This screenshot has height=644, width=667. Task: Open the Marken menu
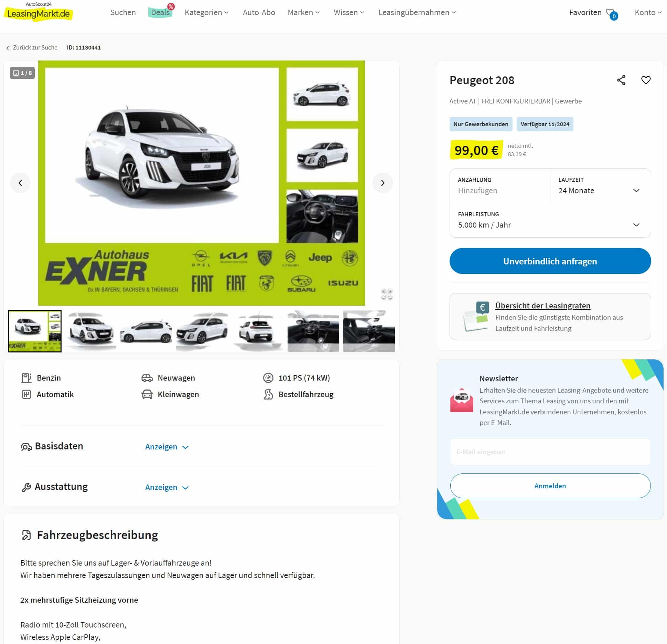point(303,13)
